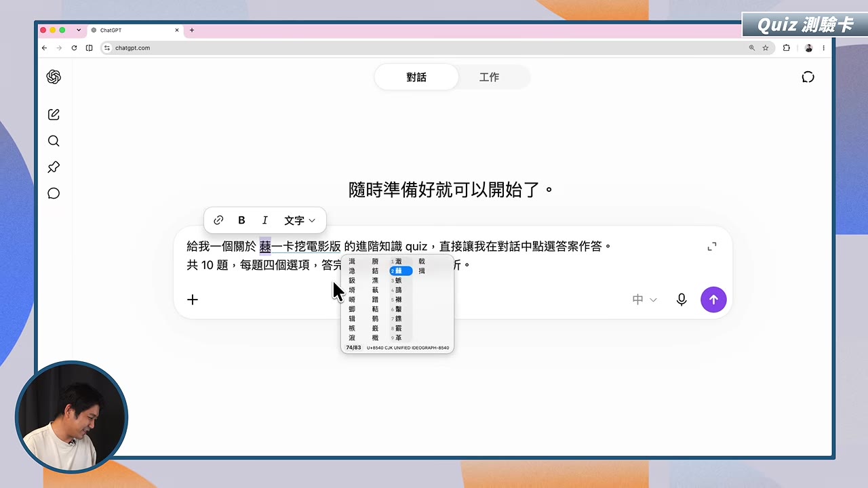The height and width of the screenshot is (488, 868).
Task: Choose IME candidate number 7
Action: click(x=400, y=319)
